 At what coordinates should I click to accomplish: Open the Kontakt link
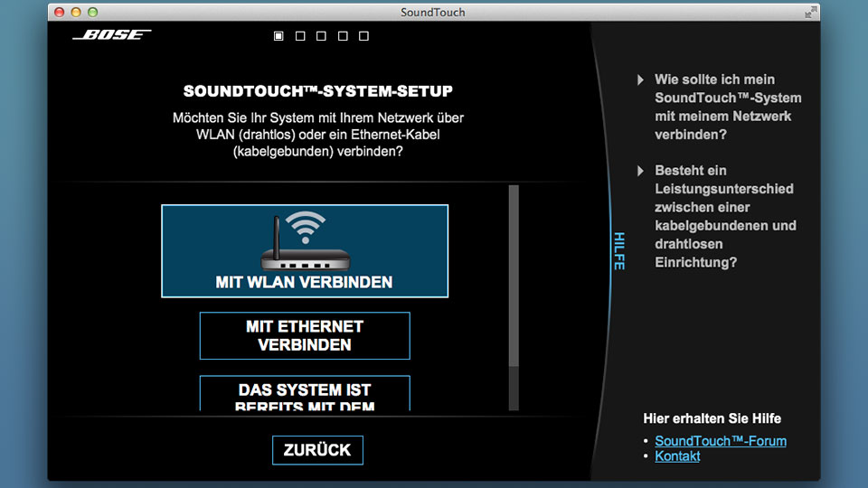point(677,456)
